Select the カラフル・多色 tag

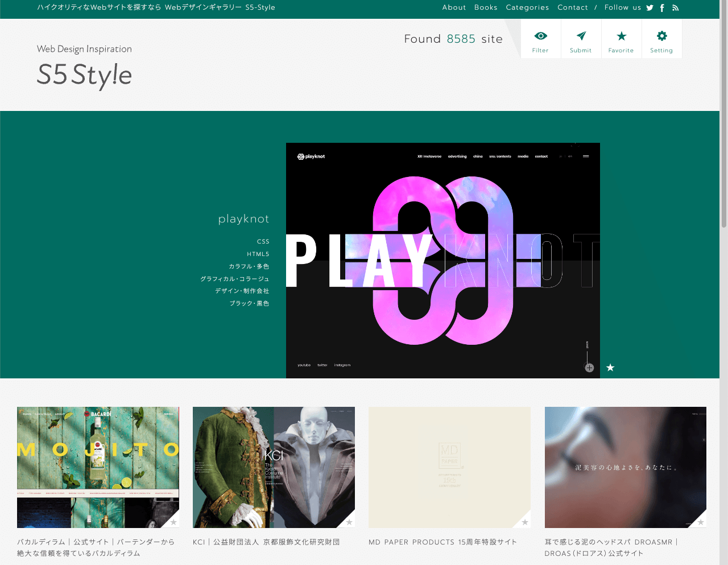pyautogui.click(x=249, y=266)
